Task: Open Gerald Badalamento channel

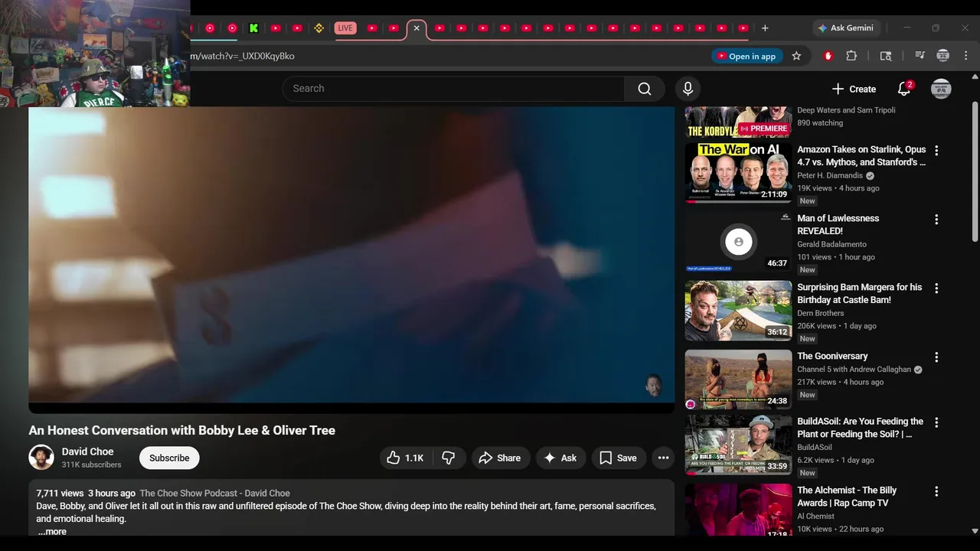Action: tap(831, 244)
